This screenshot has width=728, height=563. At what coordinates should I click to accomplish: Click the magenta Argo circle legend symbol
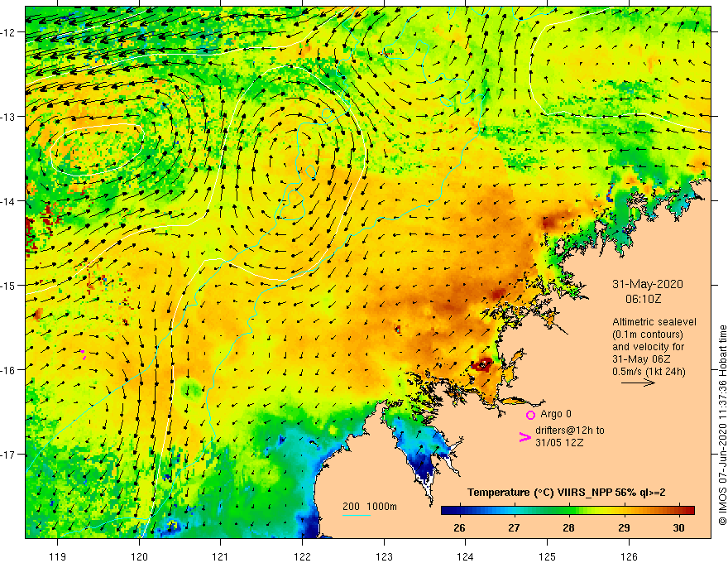click(x=530, y=415)
